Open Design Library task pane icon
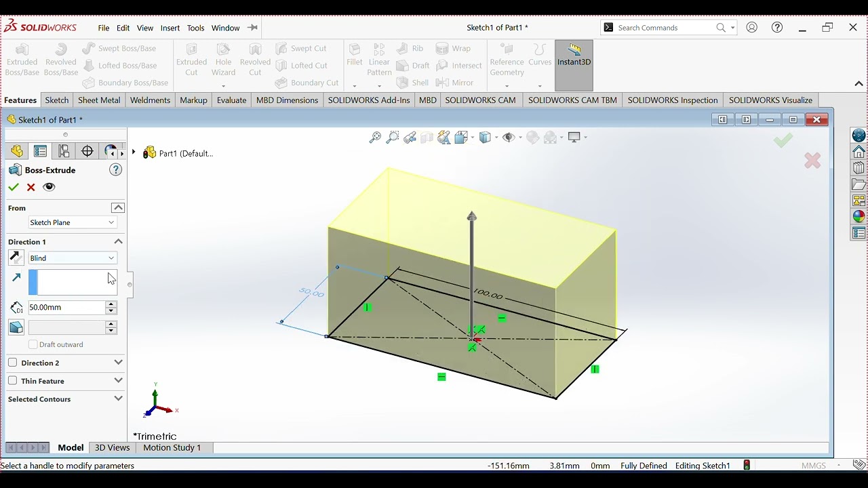The height and width of the screenshot is (488, 868). pyautogui.click(x=859, y=168)
